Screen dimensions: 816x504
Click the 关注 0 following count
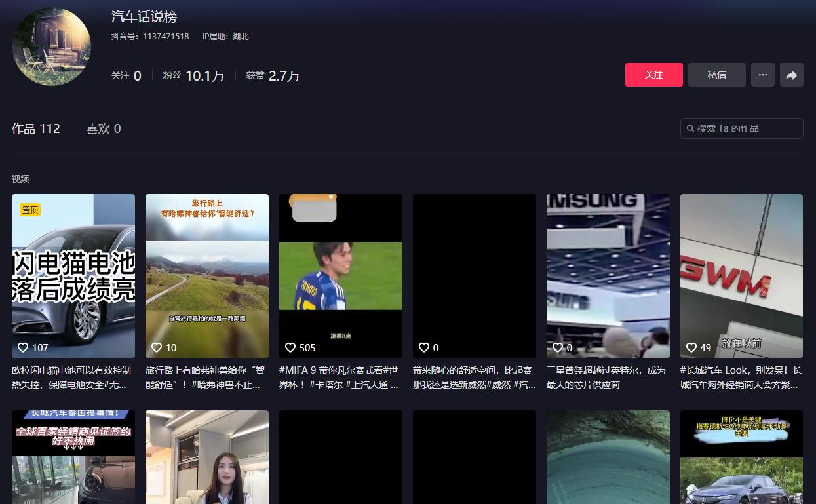tap(126, 76)
